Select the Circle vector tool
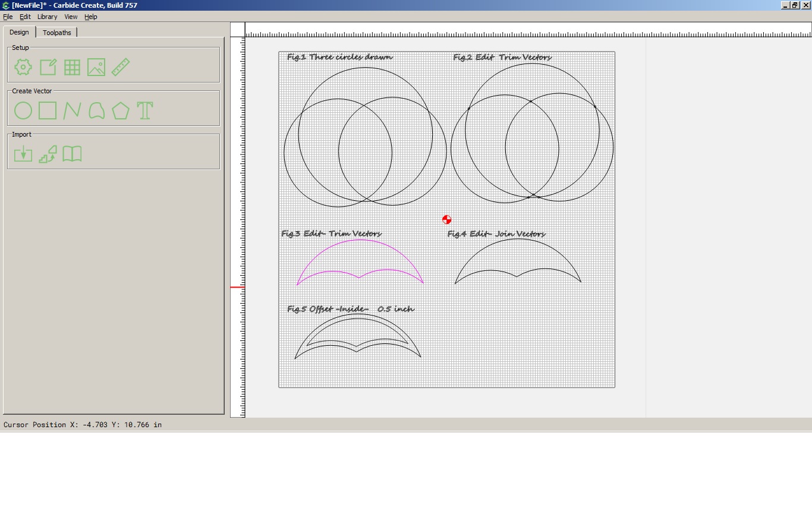Viewport: 812px width, 524px height. tap(23, 111)
